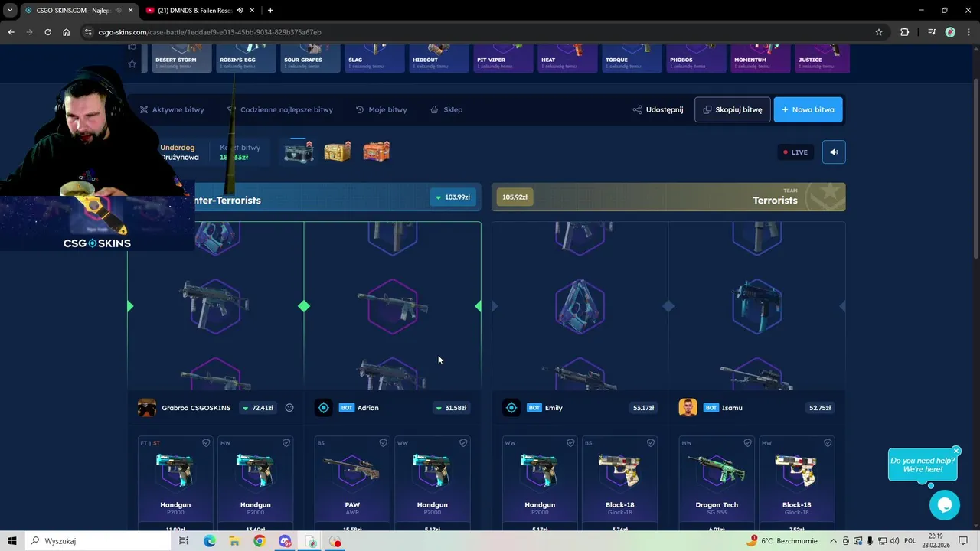Open the TORQUE drop card
980x551 pixels.
631,58
